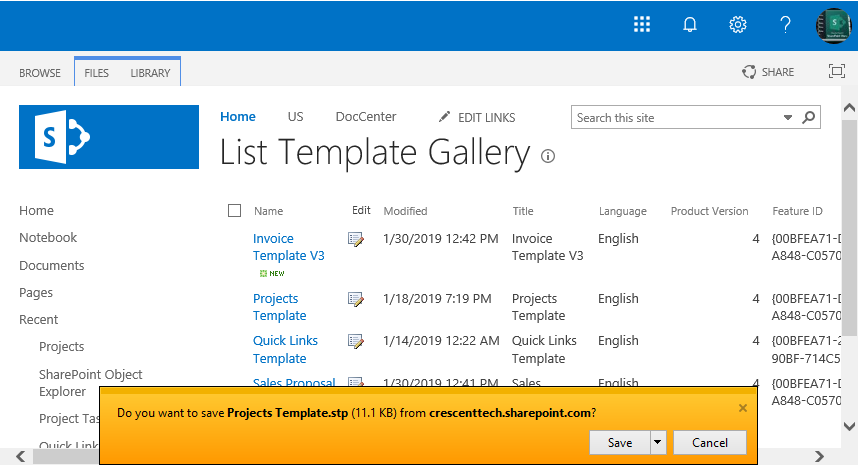Dismiss the download notification bar
The width and height of the screenshot is (858, 465).
[743, 408]
